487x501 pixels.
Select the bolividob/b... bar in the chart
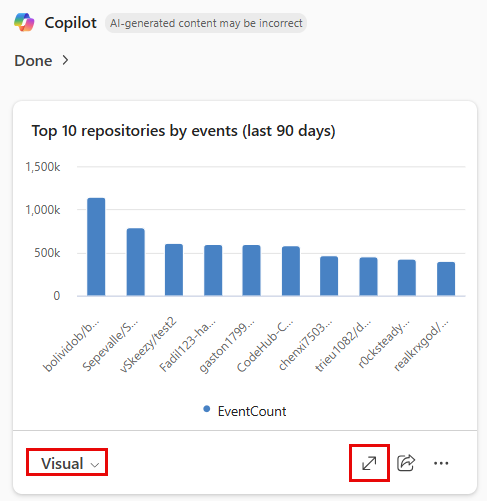(96, 247)
